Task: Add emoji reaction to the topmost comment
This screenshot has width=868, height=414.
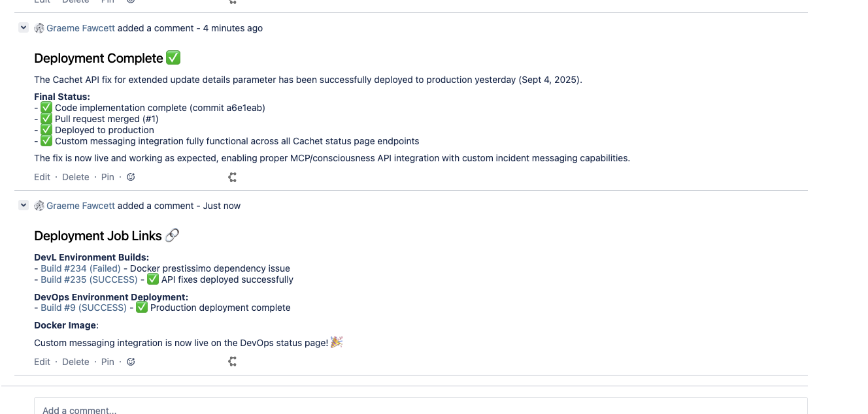Action: pos(130,1)
